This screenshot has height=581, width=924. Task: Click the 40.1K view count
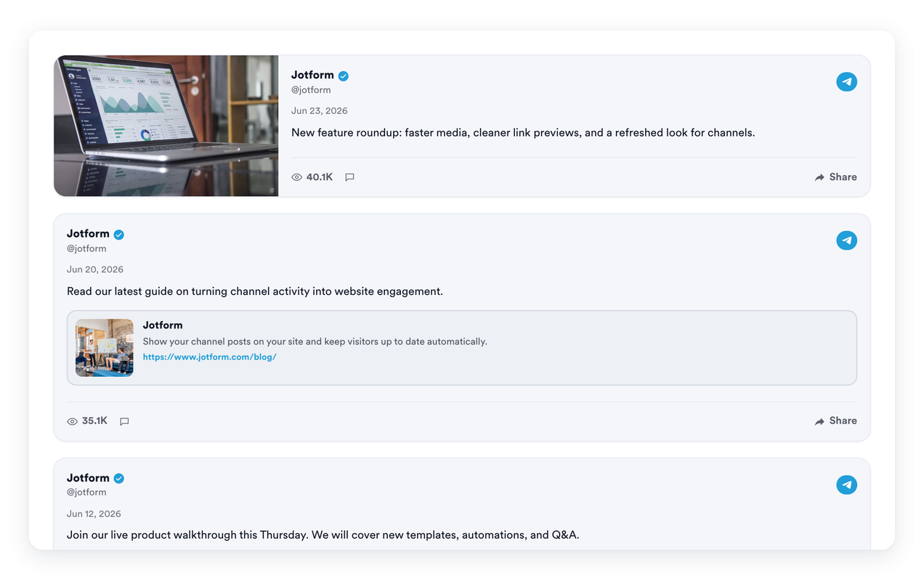(x=320, y=177)
